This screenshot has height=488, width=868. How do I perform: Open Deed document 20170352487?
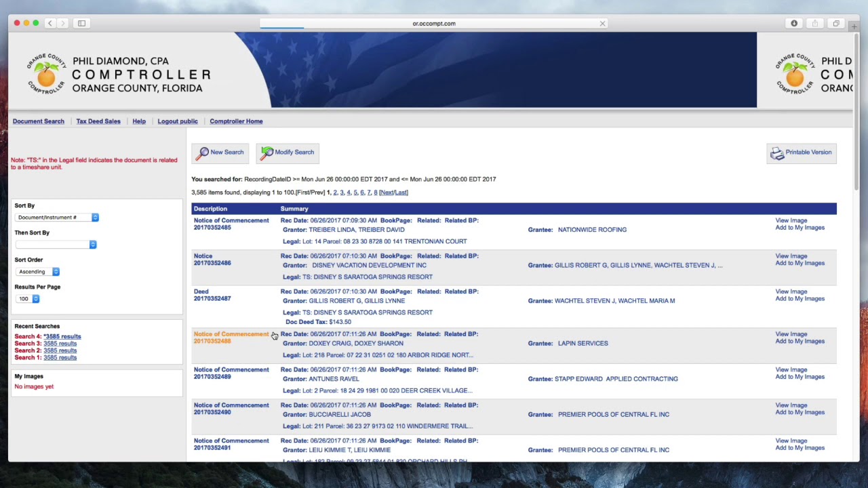pyautogui.click(x=212, y=295)
